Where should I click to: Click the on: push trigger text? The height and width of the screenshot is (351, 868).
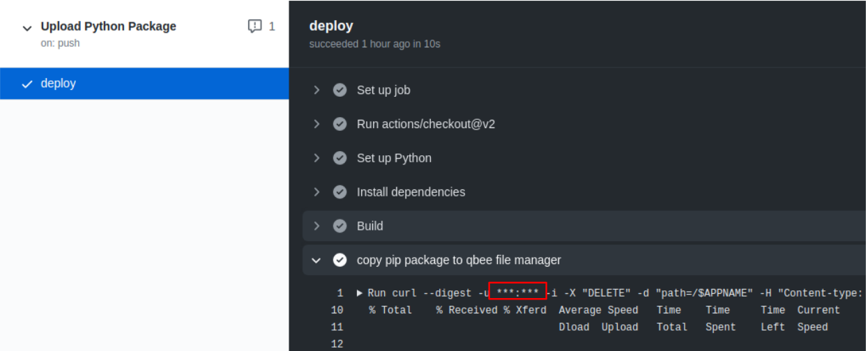[x=61, y=43]
